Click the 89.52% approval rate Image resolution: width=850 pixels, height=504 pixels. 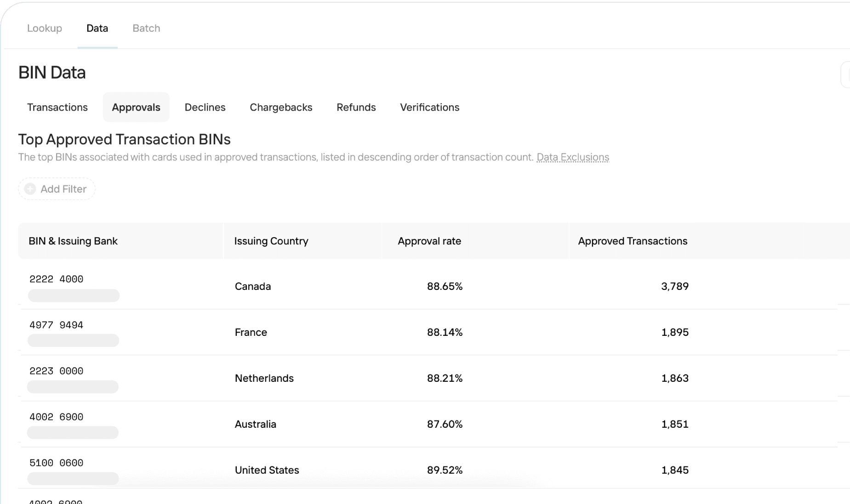click(445, 470)
